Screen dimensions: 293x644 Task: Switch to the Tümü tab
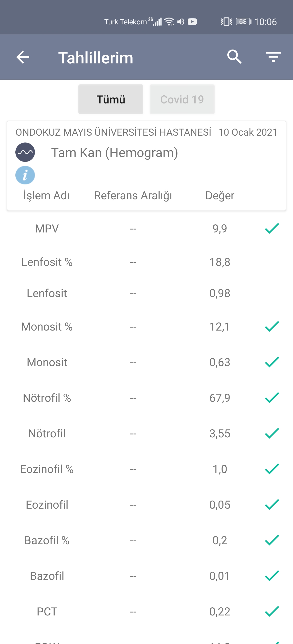click(111, 99)
